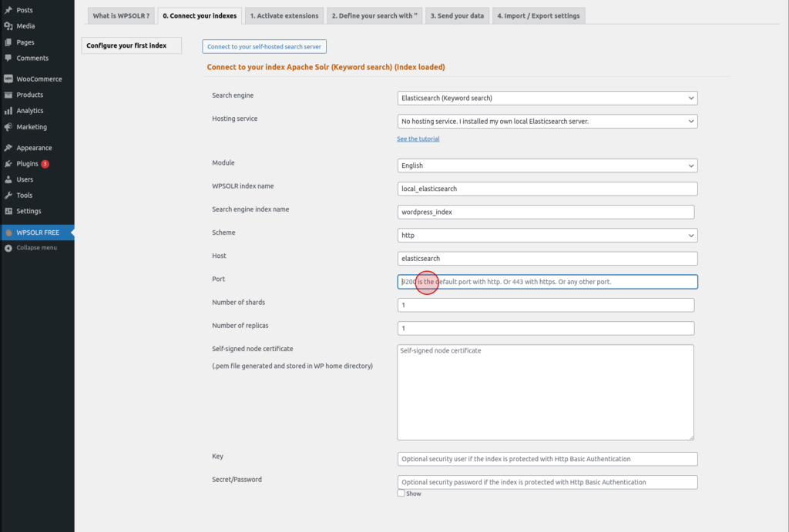Viewport: 789px width, 532px height.
Task: Click the Users person icon
Action: point(8,179)
